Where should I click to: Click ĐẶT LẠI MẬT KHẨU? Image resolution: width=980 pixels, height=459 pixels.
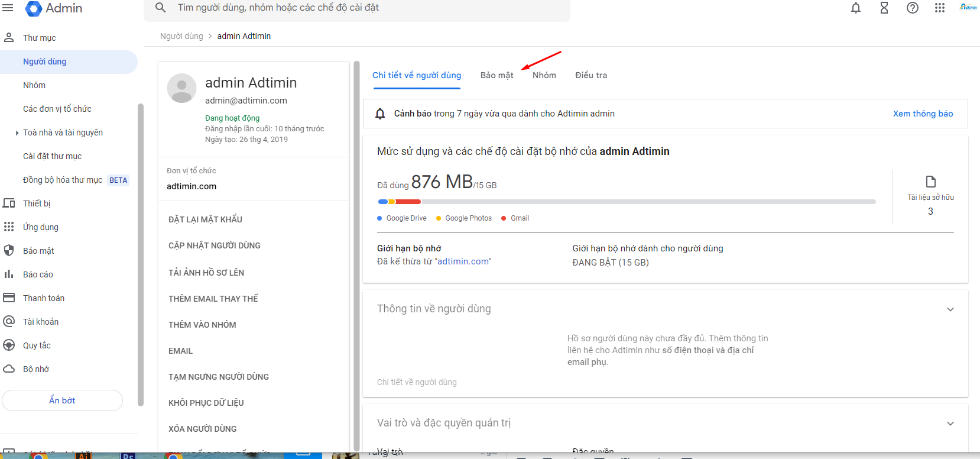pyautogui.click(x=205, y=219)
